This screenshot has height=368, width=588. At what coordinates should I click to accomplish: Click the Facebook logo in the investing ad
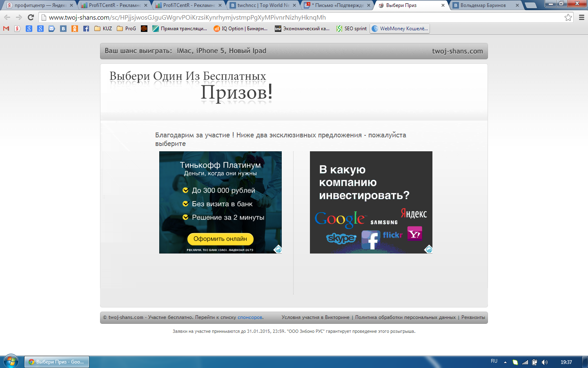pyautogui.click(x=371, y=240)
